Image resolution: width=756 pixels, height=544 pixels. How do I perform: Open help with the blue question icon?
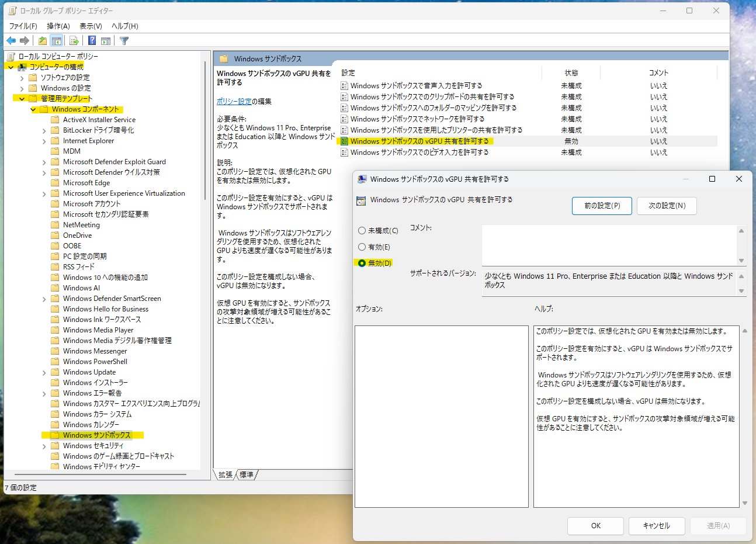[x=92, y=40]
